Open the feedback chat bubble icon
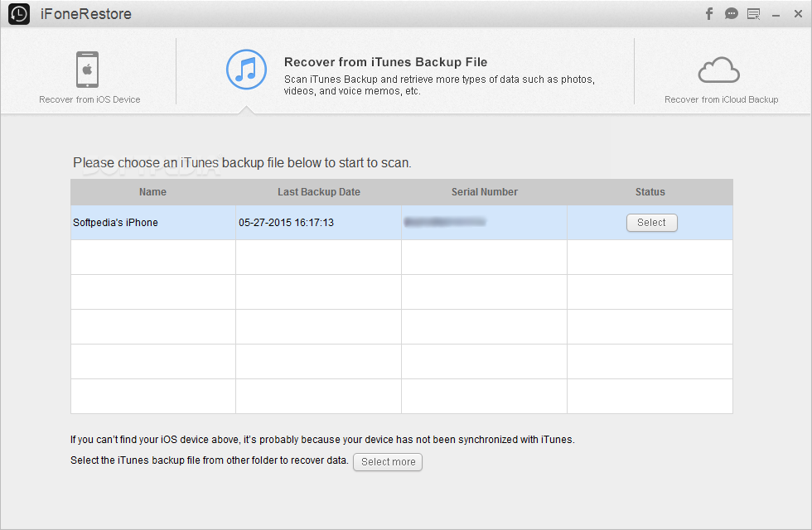 [731, 14]
